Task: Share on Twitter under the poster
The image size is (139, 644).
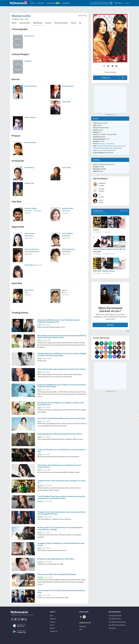Action: coord(108,66)
